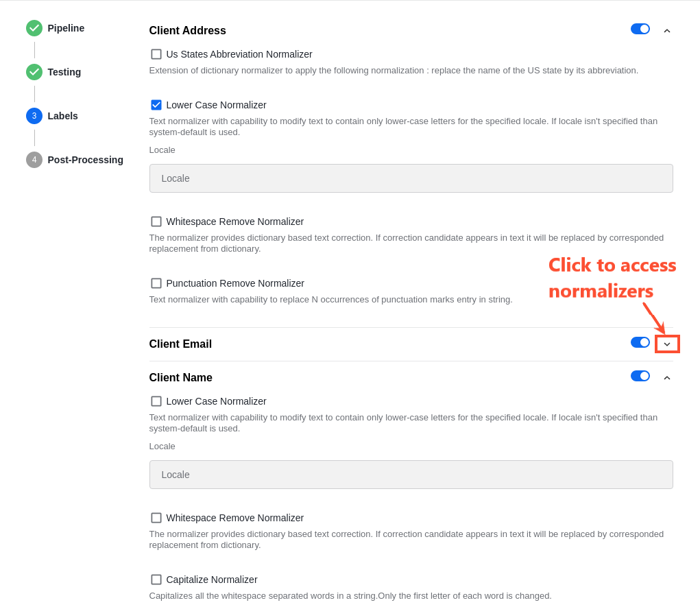Focus the Locale field under Client Address
This screenshot has width=700, height=607.
click(411, 178)
